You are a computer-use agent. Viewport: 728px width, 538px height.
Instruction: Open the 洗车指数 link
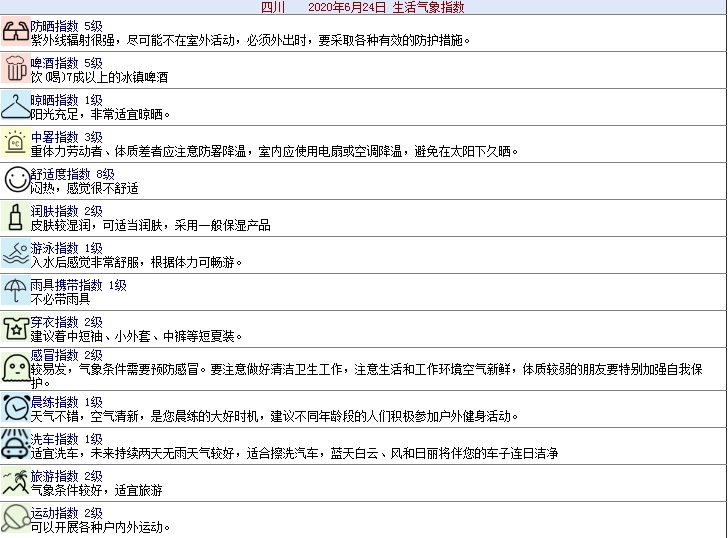tap(54, 439)
